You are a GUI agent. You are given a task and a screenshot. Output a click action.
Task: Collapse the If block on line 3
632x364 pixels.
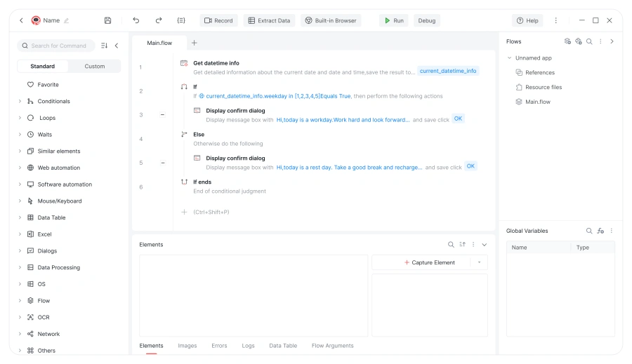point(163,114)
